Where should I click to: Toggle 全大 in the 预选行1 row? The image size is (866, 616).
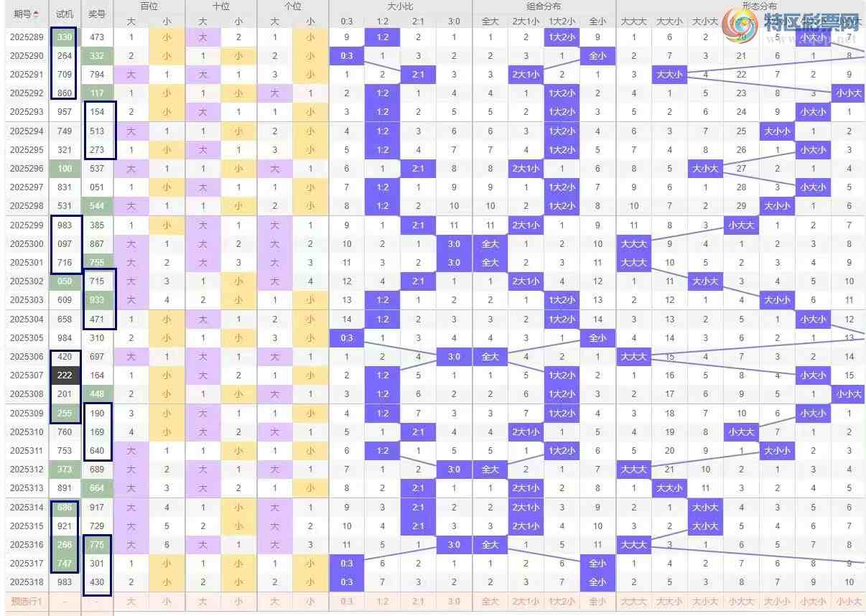pos(490,601)
